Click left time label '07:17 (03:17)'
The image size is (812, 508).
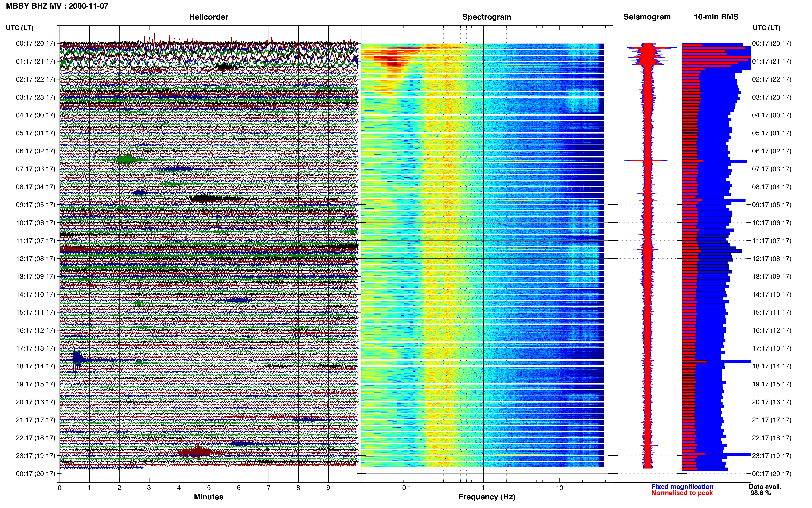click(35, 169)
